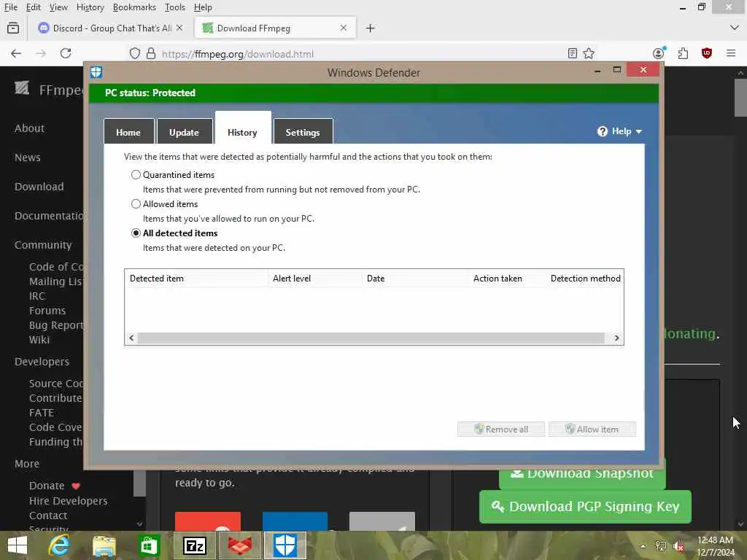Open the News link in FFmpeg sidebar

[28, 157]
